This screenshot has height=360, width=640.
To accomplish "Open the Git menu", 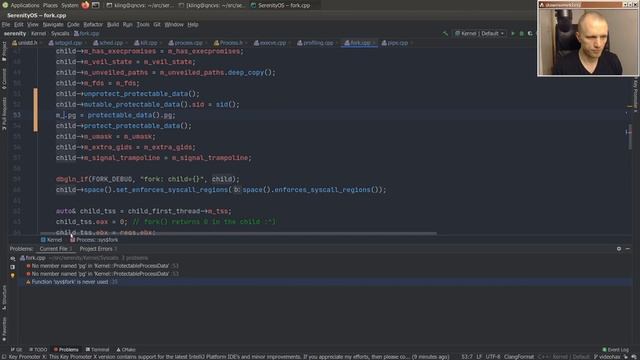I will [157, 24].
